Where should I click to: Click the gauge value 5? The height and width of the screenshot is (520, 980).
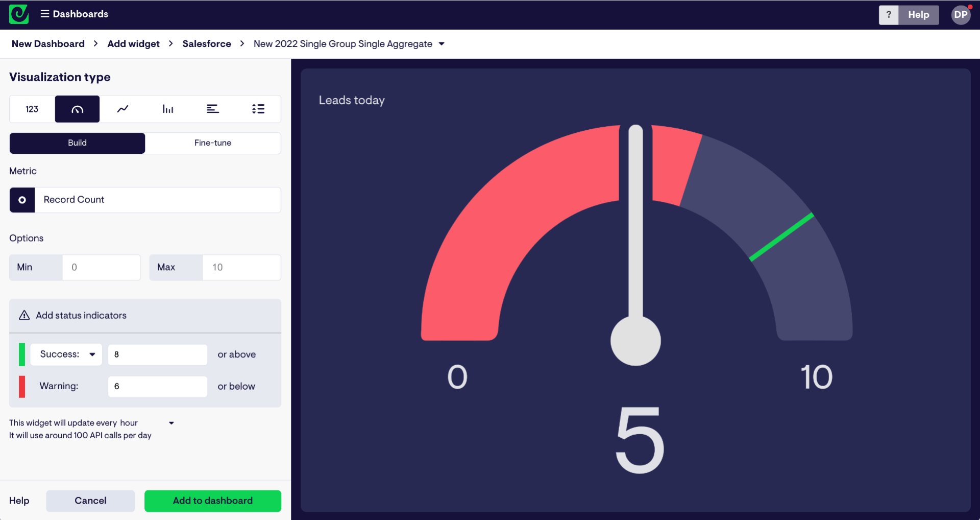pos(640,440)
